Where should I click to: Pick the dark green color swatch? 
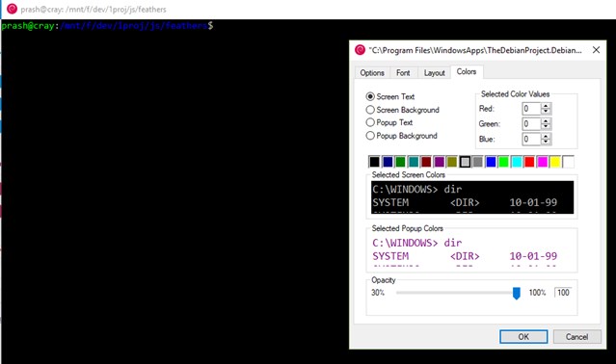400,162
